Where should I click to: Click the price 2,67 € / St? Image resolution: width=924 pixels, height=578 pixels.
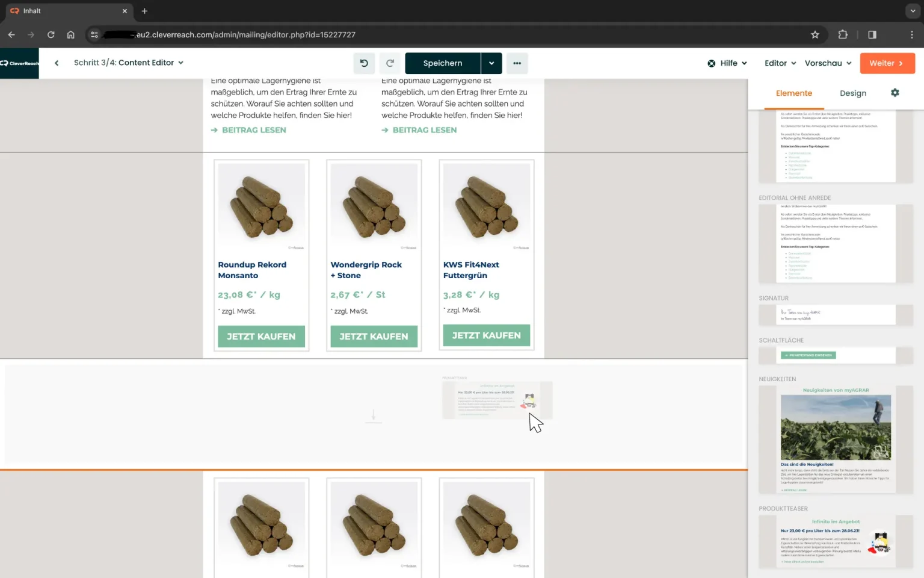point(358,294)
